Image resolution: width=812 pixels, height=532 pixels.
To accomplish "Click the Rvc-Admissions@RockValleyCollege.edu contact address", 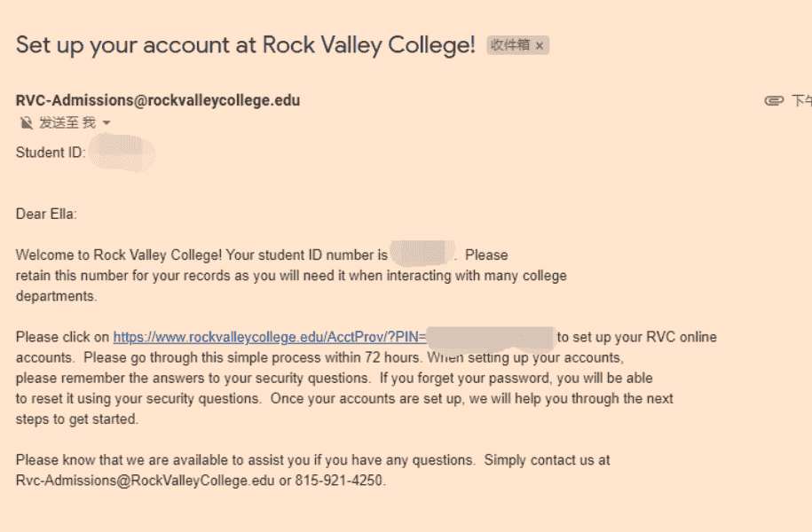I will tap(145, 481).
